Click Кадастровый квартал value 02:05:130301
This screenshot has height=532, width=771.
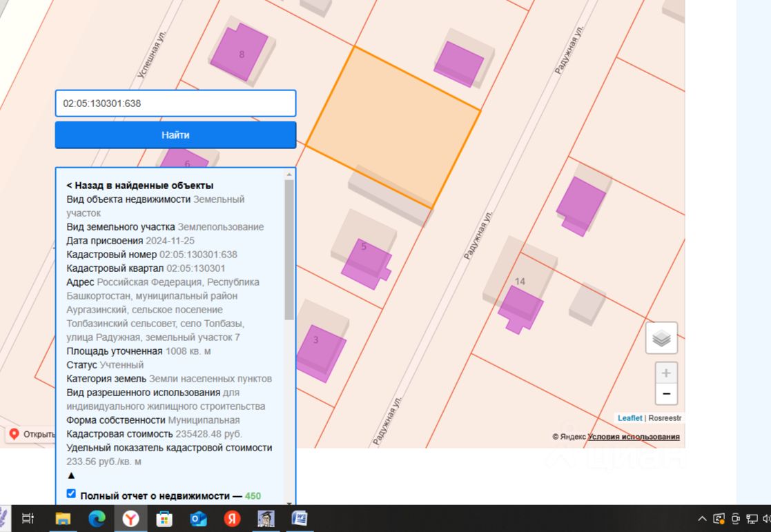tap(196, 268)
